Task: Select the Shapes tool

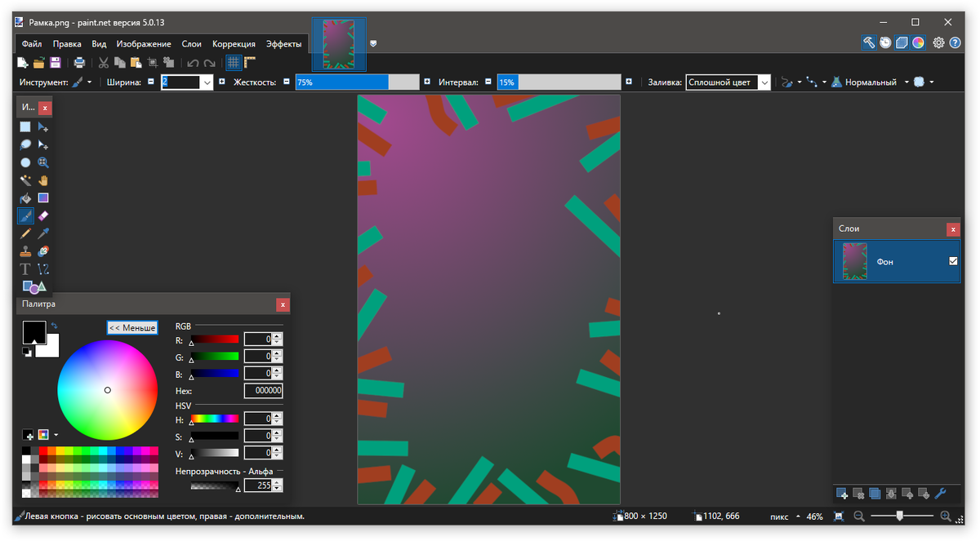Action: pyautogui.click(x=33, y=286)
